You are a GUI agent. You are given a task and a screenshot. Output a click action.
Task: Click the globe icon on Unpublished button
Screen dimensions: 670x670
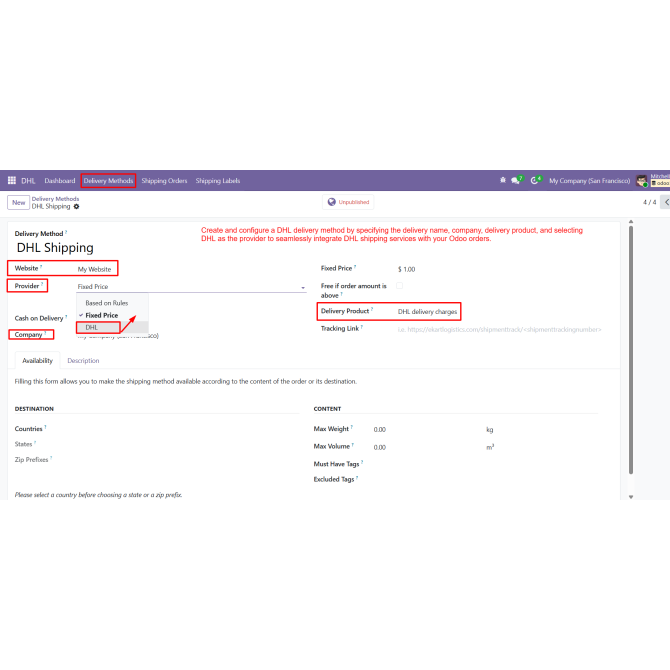tap(332, 202)
